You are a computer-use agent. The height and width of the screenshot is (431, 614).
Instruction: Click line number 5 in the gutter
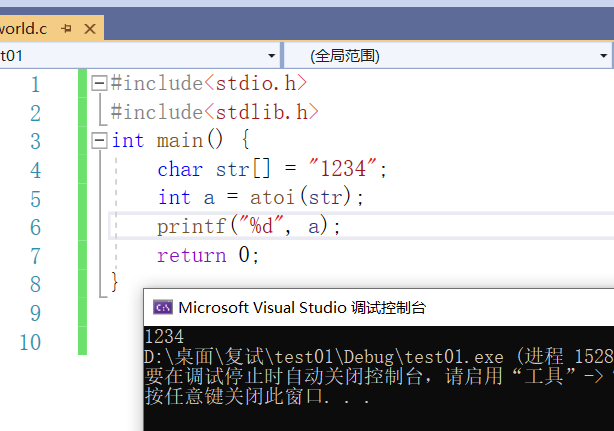tap(36, 199)
